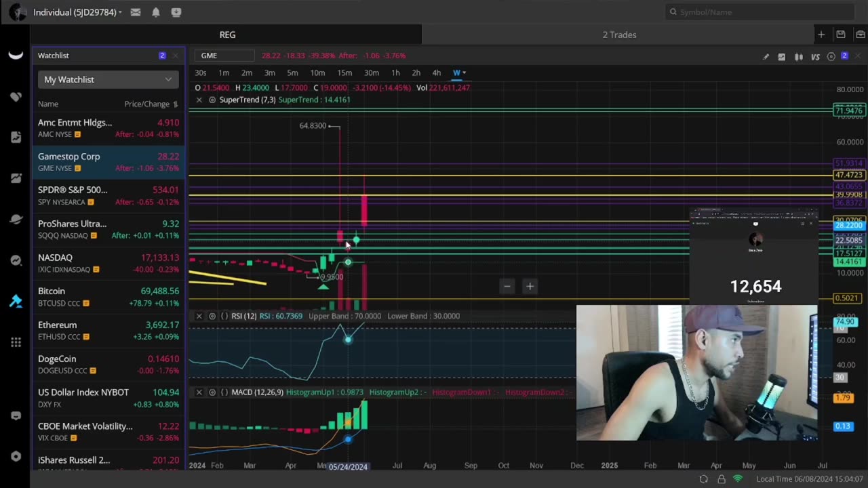Zoom out chart with minus button
The image size is (868, 488).
pyautogui.click(x=507, y=286)
